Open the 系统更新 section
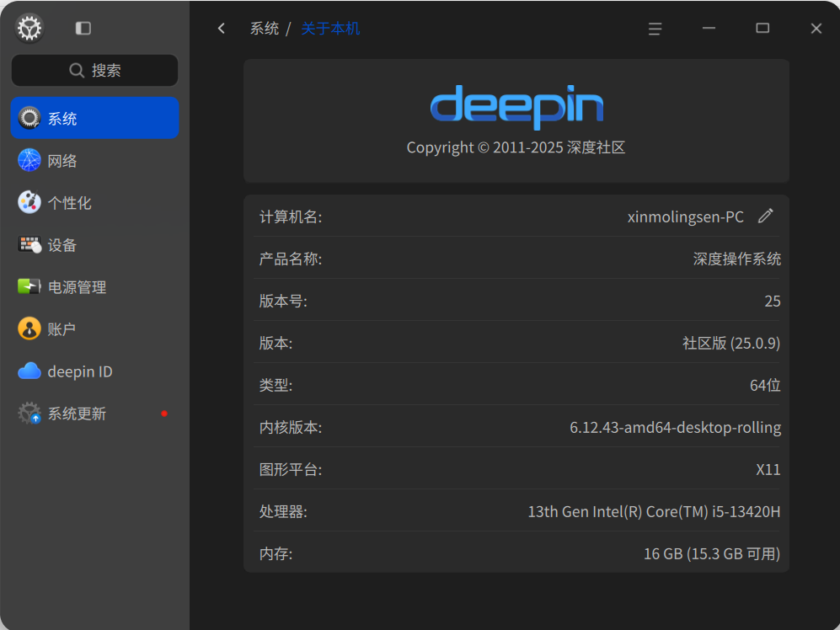The height and width of the screenshot is (630, 840). (x=95, y=413)
